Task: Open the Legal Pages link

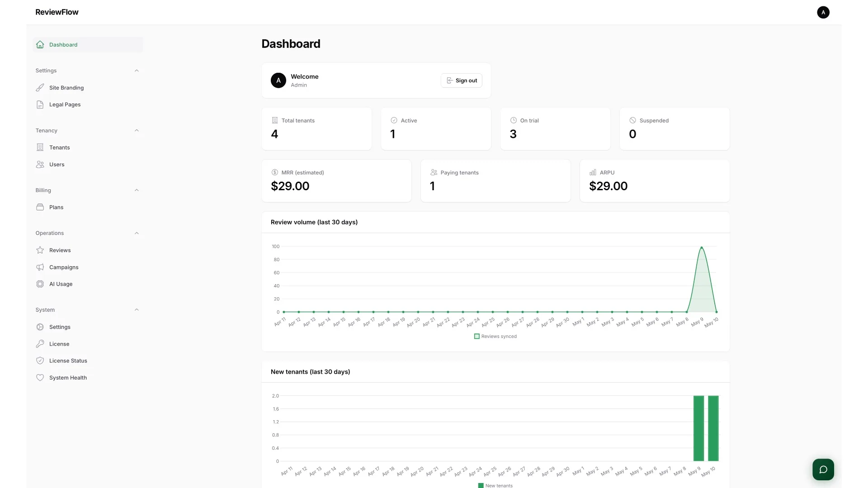Action: [x=88, y=104]
